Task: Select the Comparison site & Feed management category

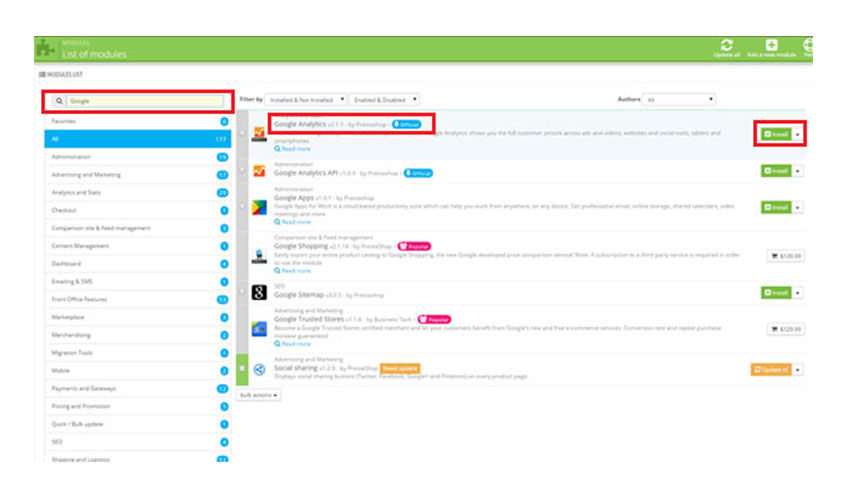Action: coord(138,228)
